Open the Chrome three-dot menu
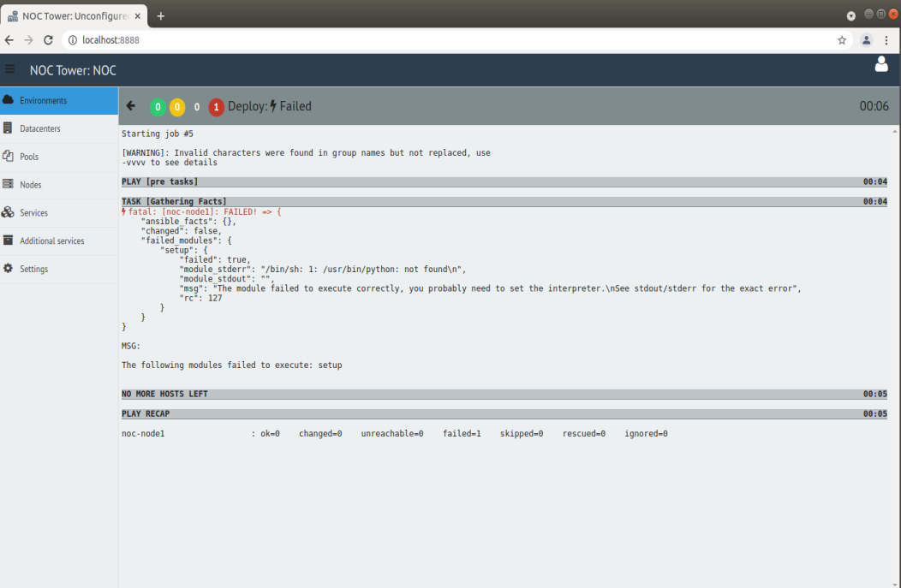The width and height of the screenshot is (901, 588). coord(886,39)
